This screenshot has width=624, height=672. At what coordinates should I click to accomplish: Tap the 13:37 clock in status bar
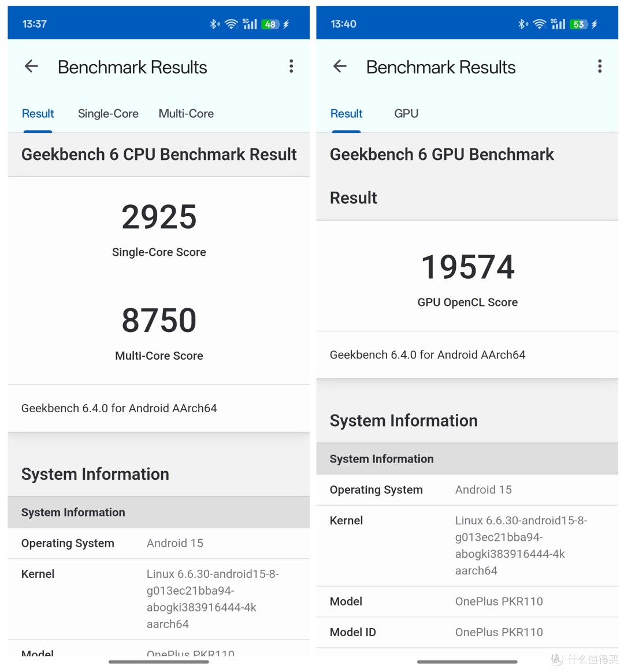tap(35, 24)
